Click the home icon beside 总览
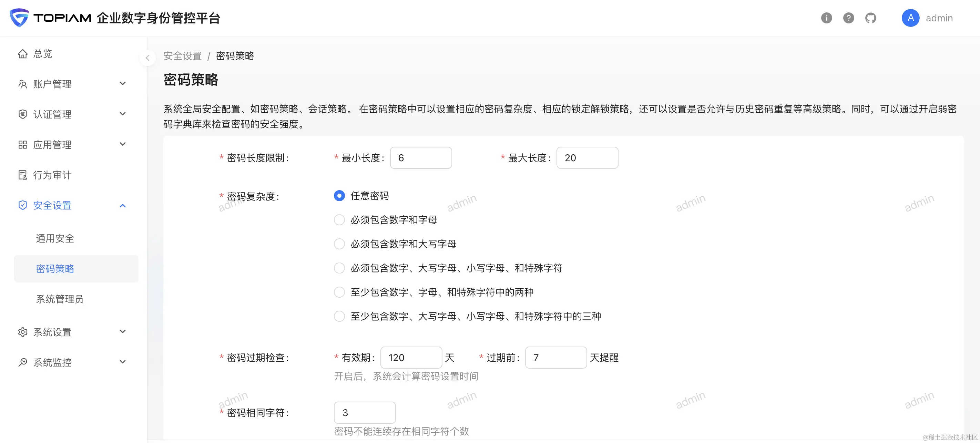980x443 pixels. pyautogui.click(x=22, y=54)
